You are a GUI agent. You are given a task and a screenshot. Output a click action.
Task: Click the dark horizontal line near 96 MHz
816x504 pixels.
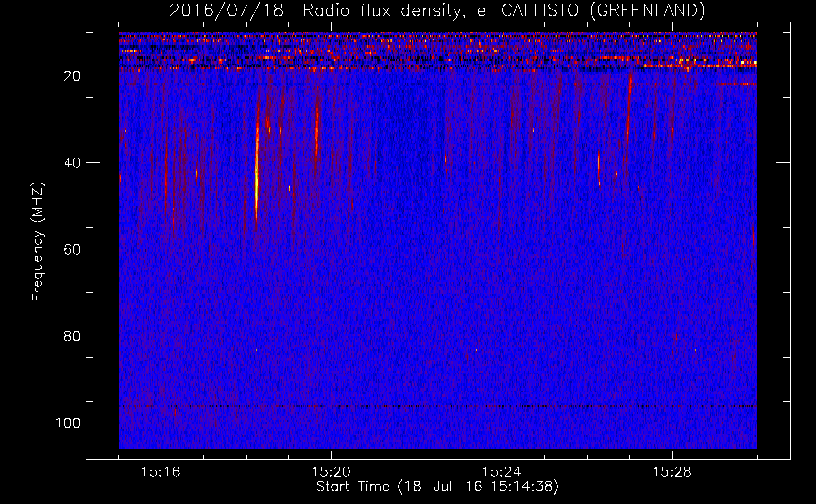pyautogui.click(x=438, y=406)
